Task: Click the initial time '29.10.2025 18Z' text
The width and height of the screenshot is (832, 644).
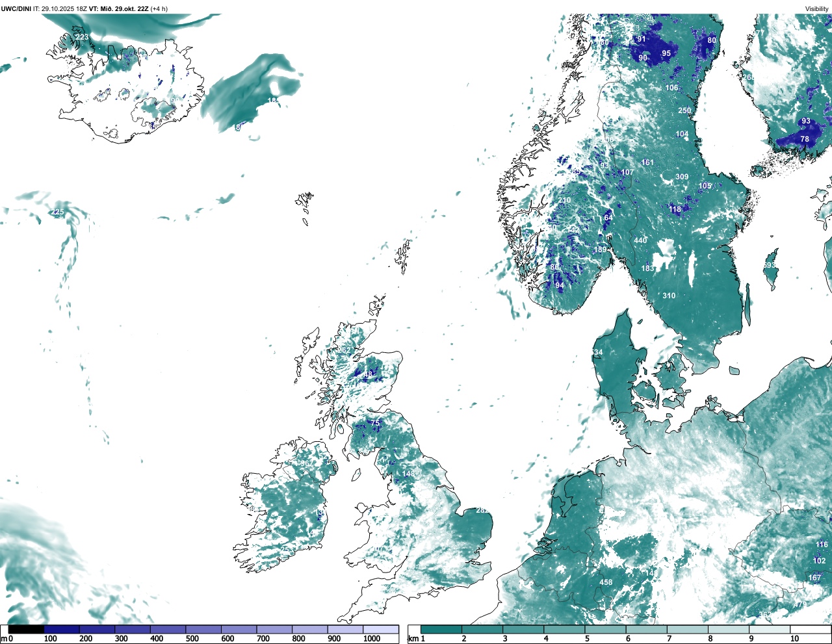Action: 64,8
